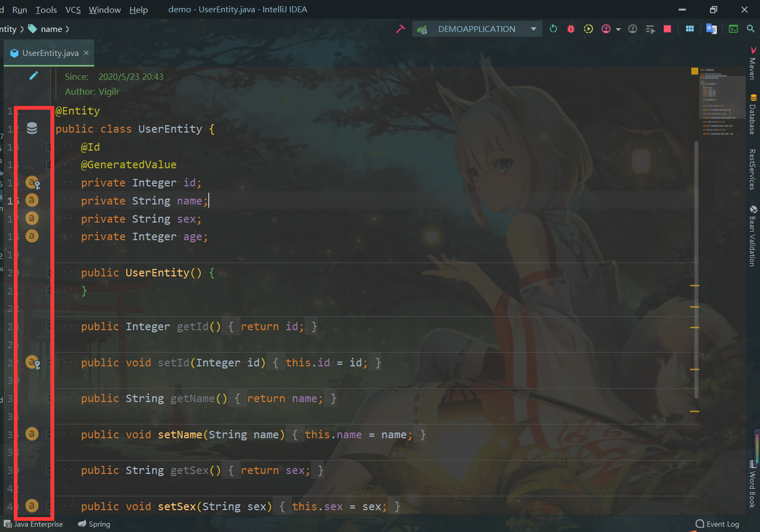Click the yellow inspection indicator square

[x=694, y=71]
